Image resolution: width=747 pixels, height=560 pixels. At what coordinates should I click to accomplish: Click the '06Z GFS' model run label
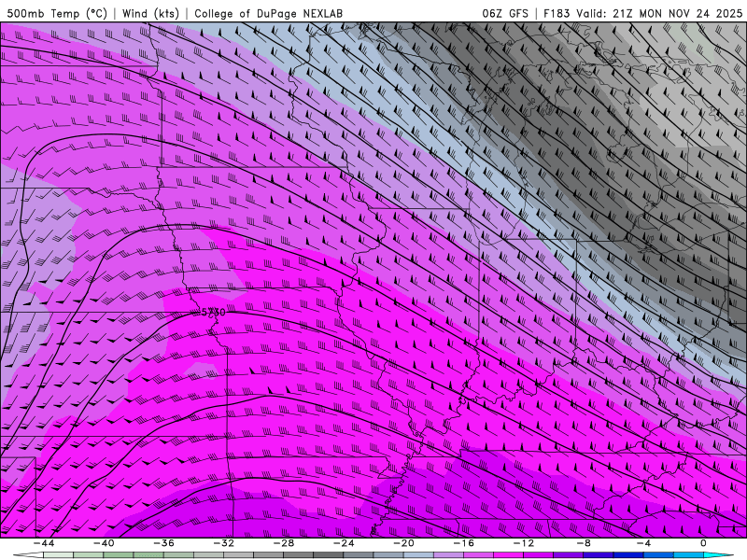point(505,13)
